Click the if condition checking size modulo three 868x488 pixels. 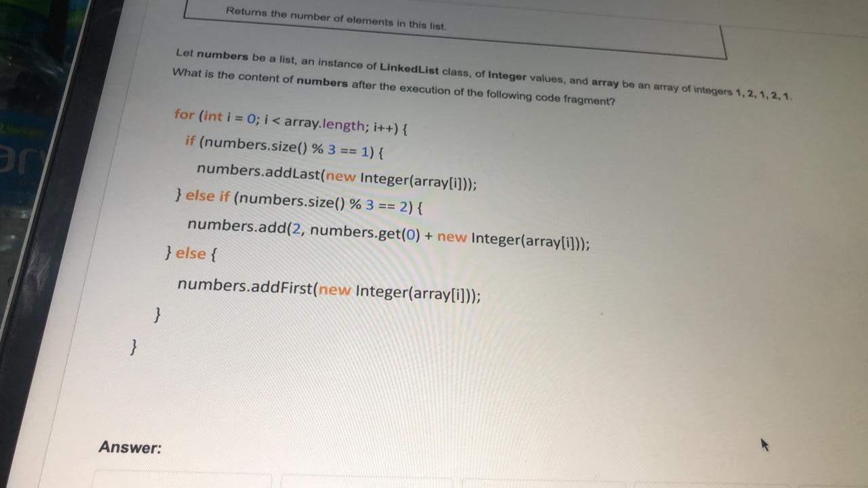click(x=285, y=147)
